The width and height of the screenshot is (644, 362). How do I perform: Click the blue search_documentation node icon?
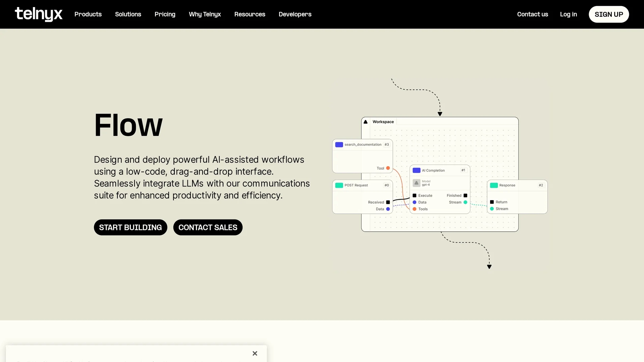click(339, 144)
